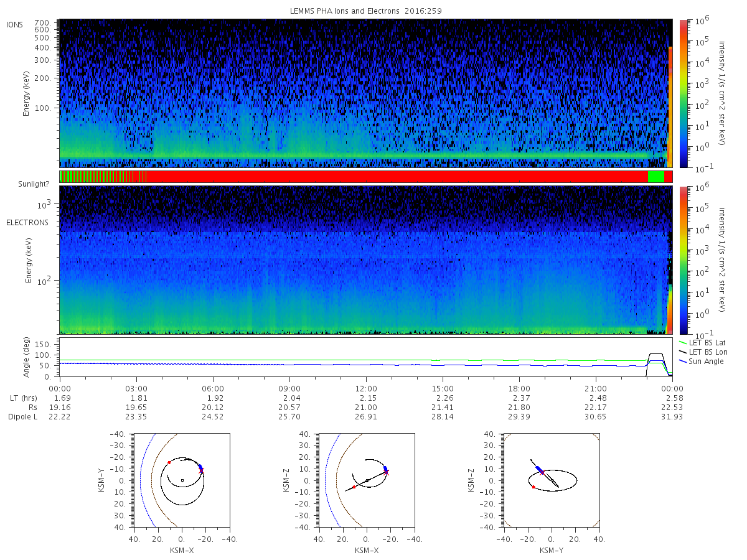
Task: Click the 21:00 time tick label
Action: [596, 389]
